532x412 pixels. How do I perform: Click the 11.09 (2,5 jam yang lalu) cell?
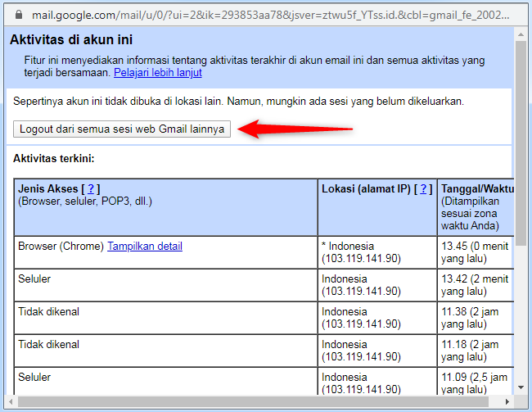point(476,381)
